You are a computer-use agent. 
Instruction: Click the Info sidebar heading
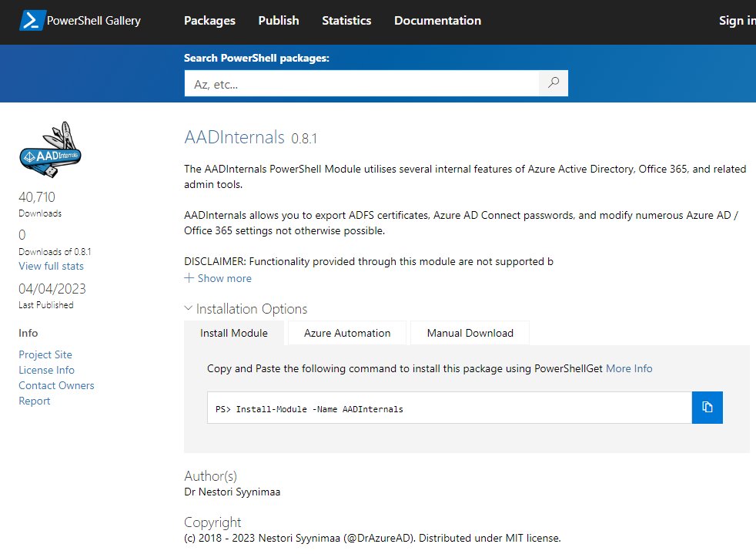click(28, 333)
